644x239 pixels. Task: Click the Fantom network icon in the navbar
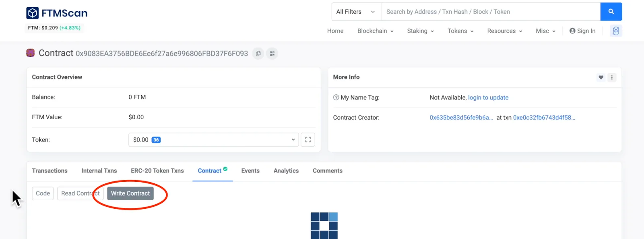pos(616,31)
